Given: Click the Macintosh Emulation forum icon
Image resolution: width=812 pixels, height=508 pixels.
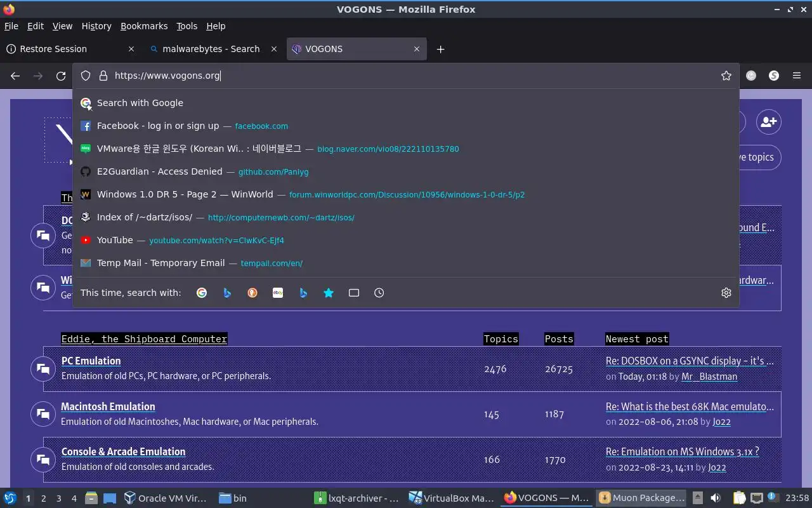Looking at the screenshot, I should pyautogui.click(x=43, y=414).
